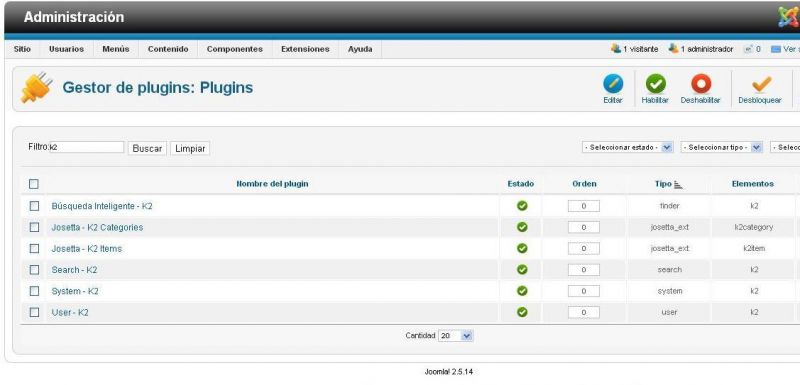Open the Seleccionar estado dropdown
This screenshot has width=800, height=385.
click(628, 147)
